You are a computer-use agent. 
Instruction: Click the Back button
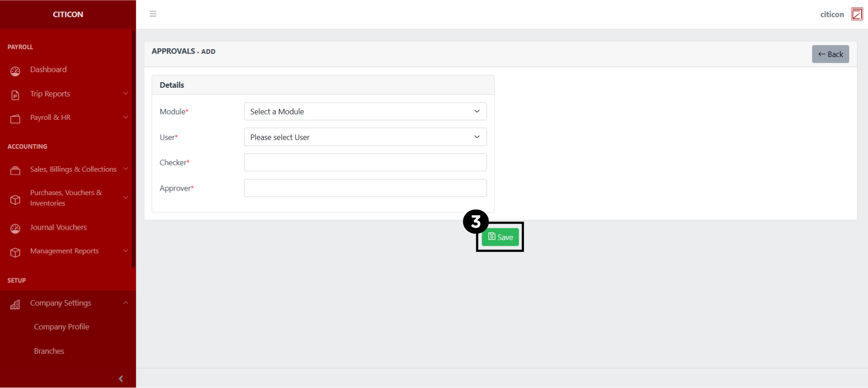pyautogui.click(x=830, y=54)
